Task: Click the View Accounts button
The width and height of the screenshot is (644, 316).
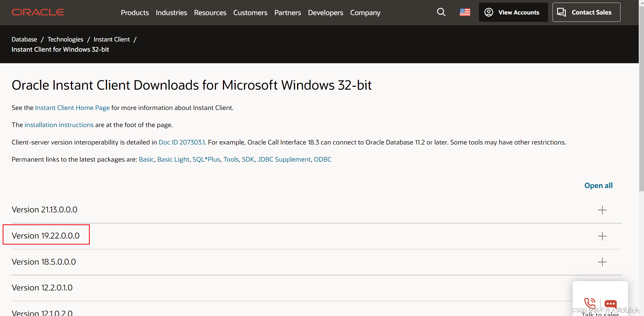Action: tap(513, 12)
